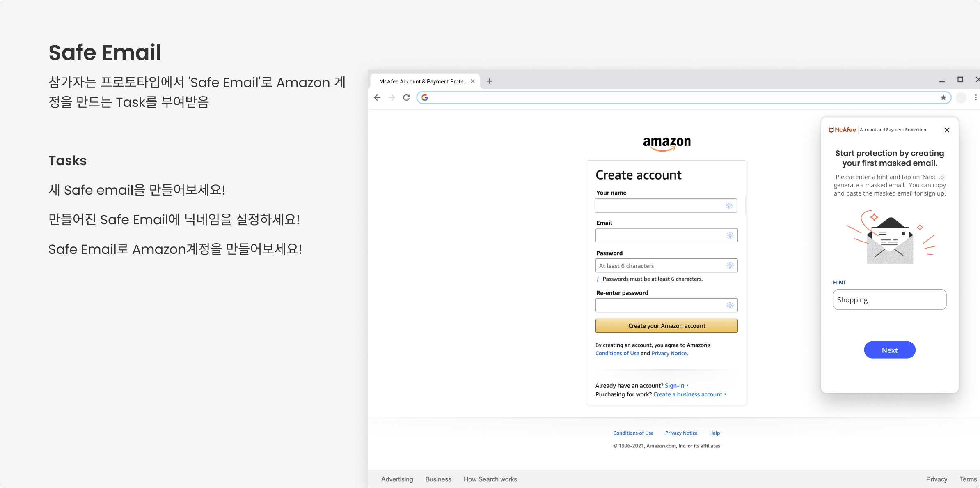Click Create your Amazon account button
The width and height of the screenshot is (980, 488).
[x=666, y=326]
